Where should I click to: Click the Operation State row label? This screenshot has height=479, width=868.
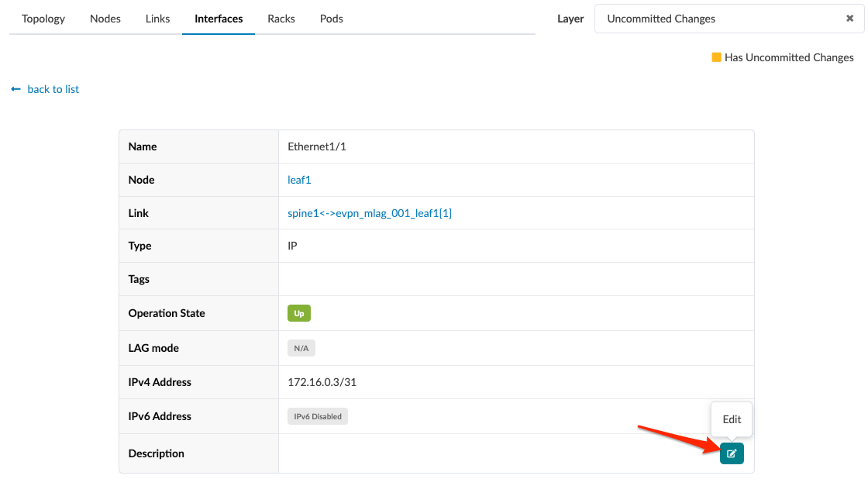point(167,313)
